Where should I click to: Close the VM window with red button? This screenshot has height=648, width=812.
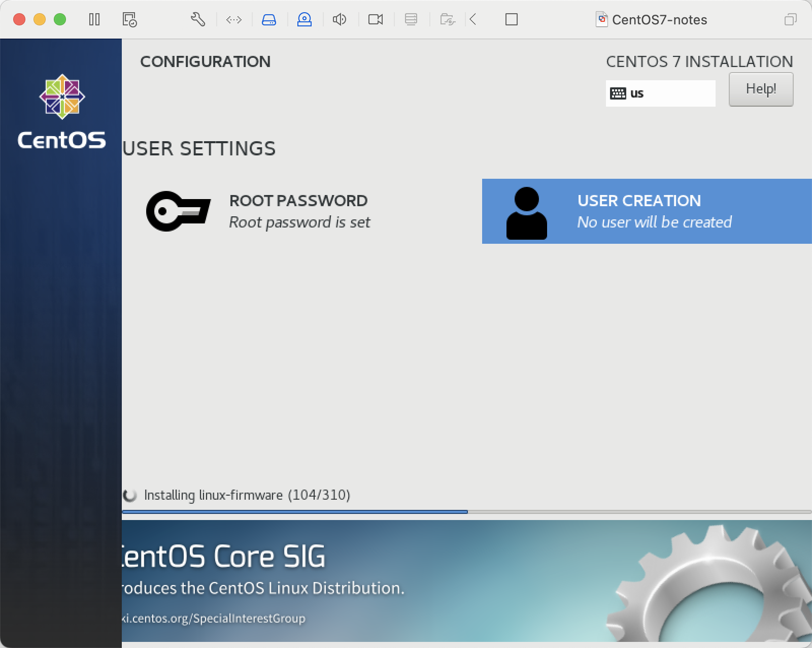tap(19, 20)
